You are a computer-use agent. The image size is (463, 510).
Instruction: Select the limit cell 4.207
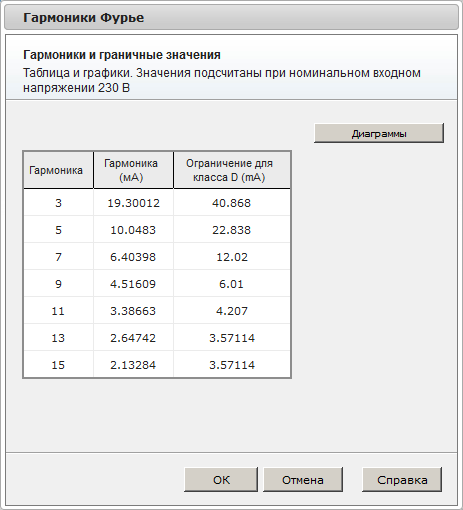click(232, 311)
